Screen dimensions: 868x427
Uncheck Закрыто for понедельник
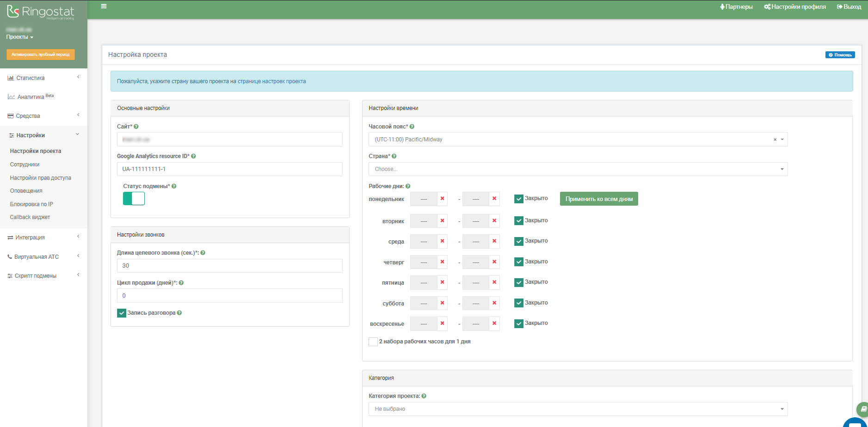[x=519, y=199]
